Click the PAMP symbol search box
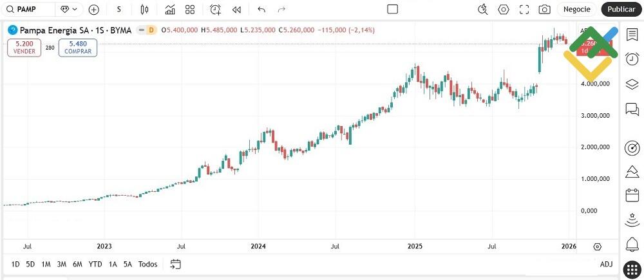The width and height of the screenshot is (644, 280). [x=28, y=9]
